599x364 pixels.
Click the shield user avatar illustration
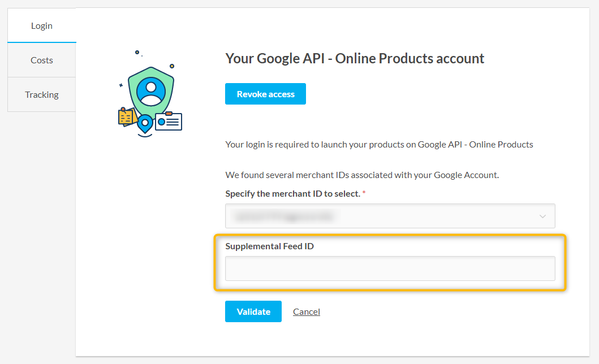[x=150, y=90]
